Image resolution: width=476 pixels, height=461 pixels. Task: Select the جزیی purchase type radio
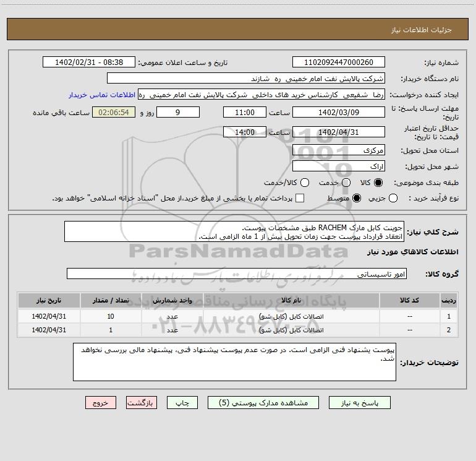coord(393,198)
